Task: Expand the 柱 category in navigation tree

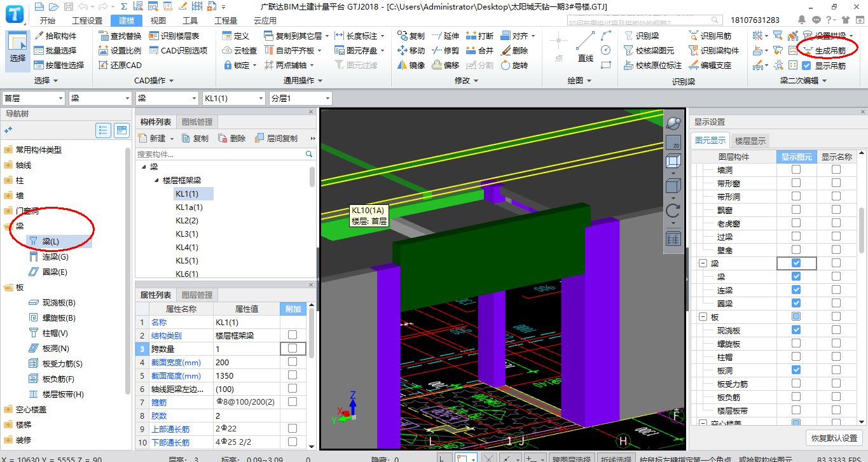Action: tap(8, 180)
